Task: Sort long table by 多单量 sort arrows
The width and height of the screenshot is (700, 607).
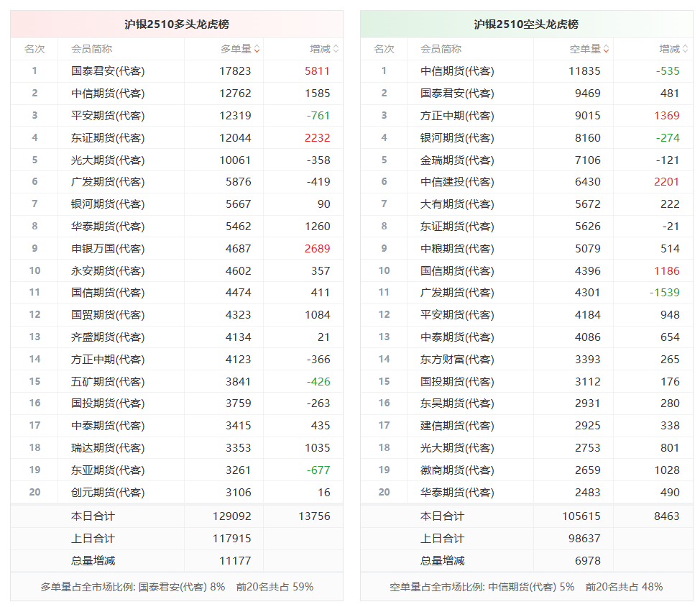Action: (x=257, y=49)
